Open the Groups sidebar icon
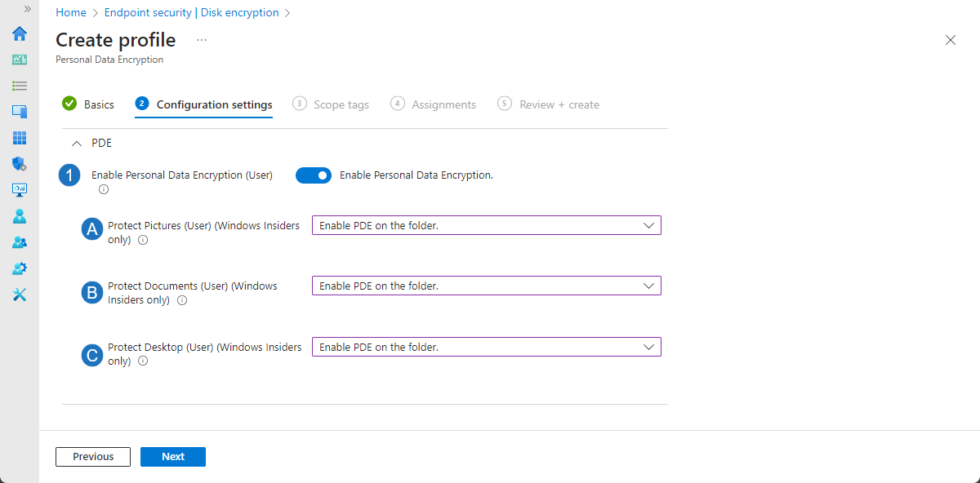Viewport: 980px width, 483px height. pyautogui.click(x=20, y=242)
